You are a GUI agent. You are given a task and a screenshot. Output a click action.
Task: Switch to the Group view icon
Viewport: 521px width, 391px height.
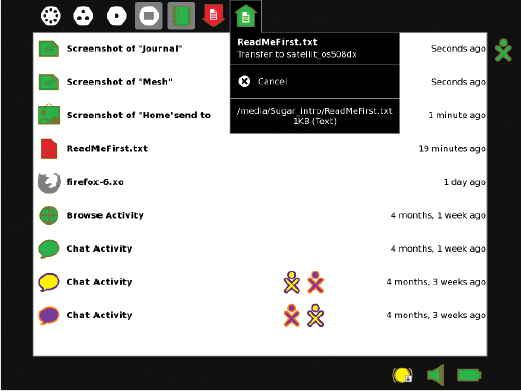[83, 16]
